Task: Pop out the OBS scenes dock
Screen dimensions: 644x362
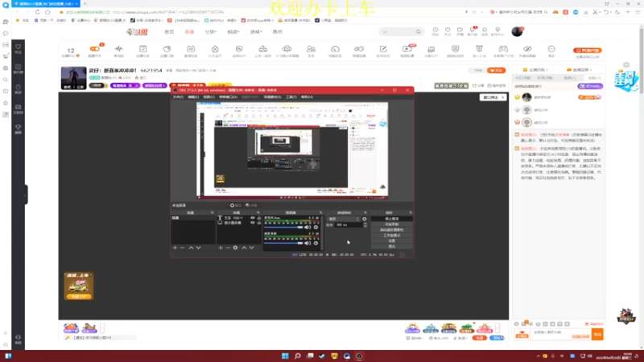Action: pyautogui.click(x=213, y=212)
